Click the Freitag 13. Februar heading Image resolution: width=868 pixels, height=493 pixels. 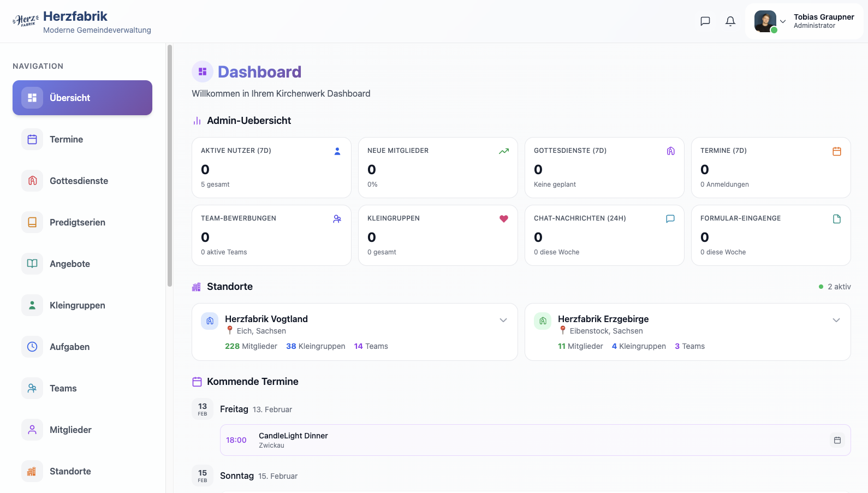tap(256, 409)
